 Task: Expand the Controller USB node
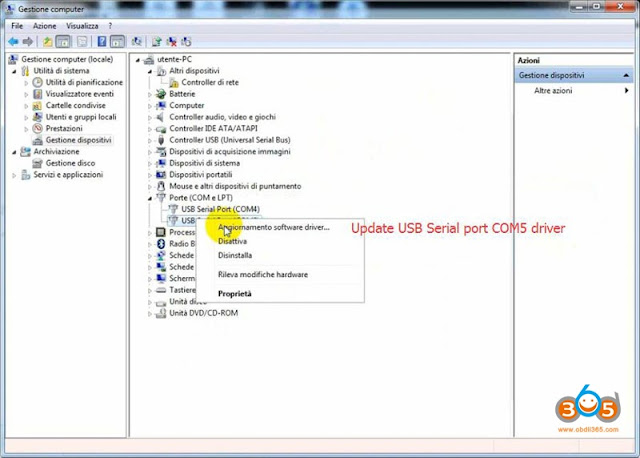(x=150, y=140)
